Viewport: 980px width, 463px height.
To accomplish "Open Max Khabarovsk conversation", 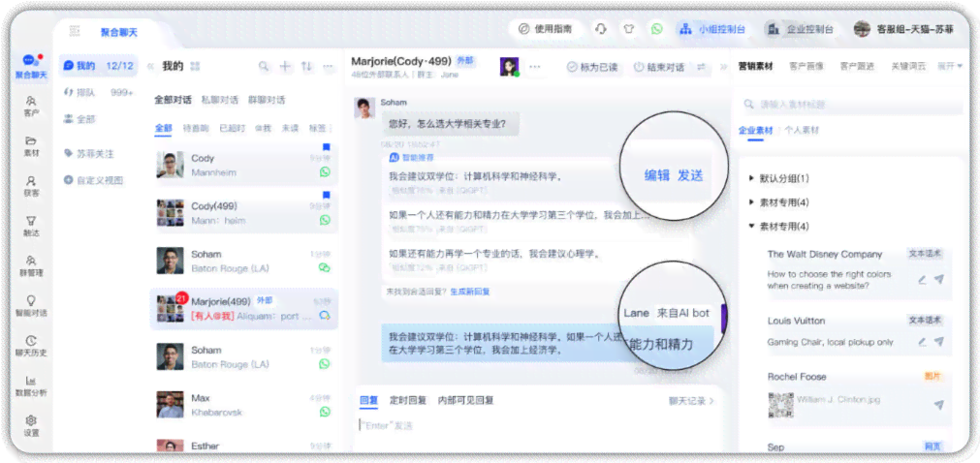I will [243, 405].
